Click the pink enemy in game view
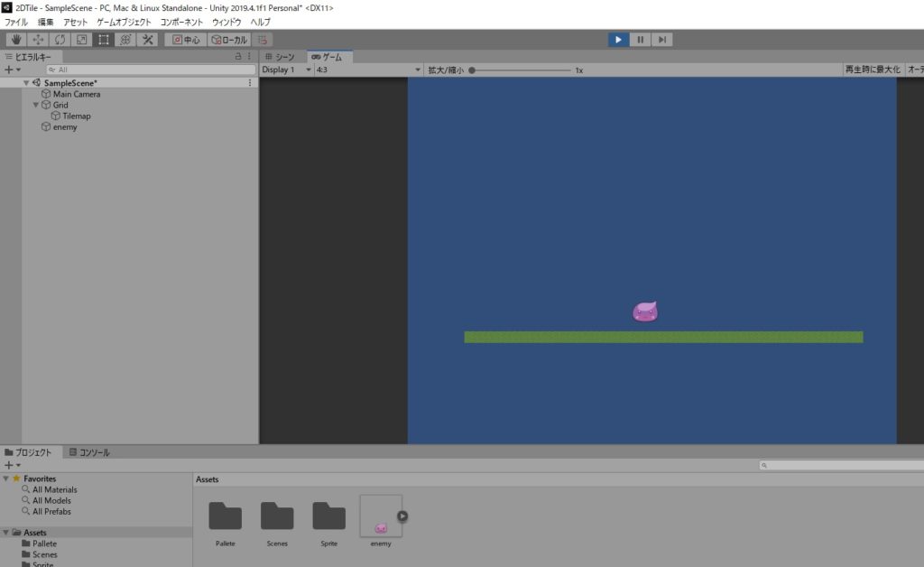This screenshot has width=924, height=567. tap(645, 311)
